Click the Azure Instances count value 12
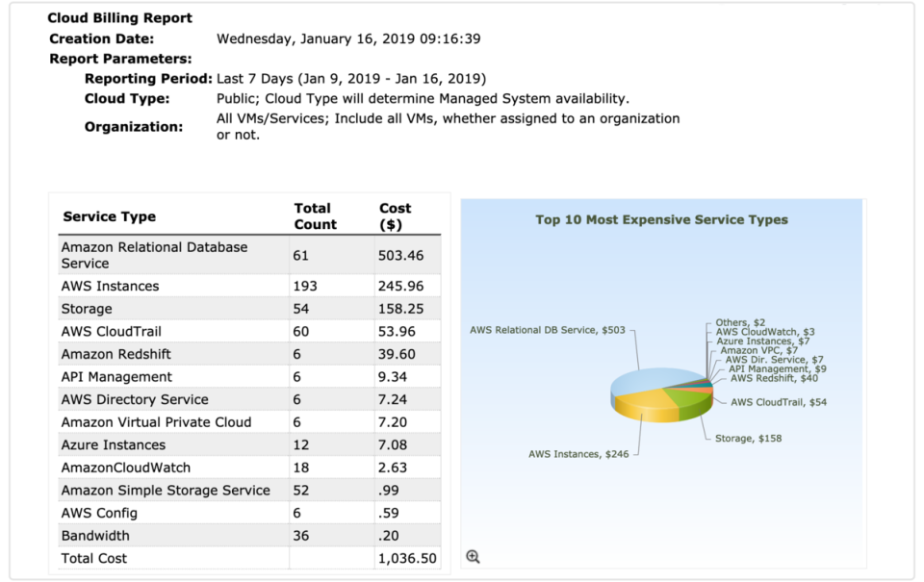This screenshot has height=582, width=924. [300, 444]
